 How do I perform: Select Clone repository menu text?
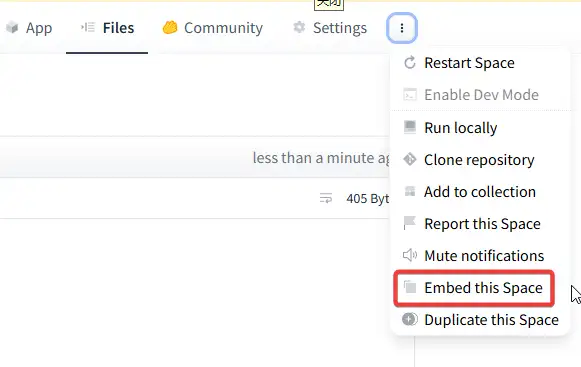[479, 160]
